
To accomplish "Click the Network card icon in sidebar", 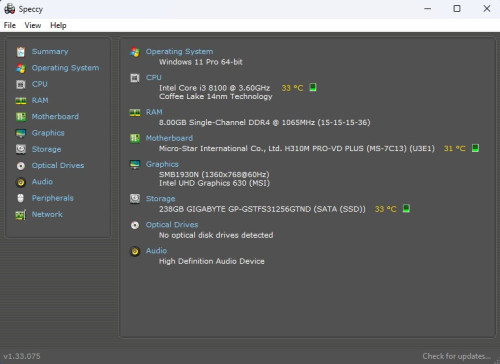I will click(x=21, y=215).
